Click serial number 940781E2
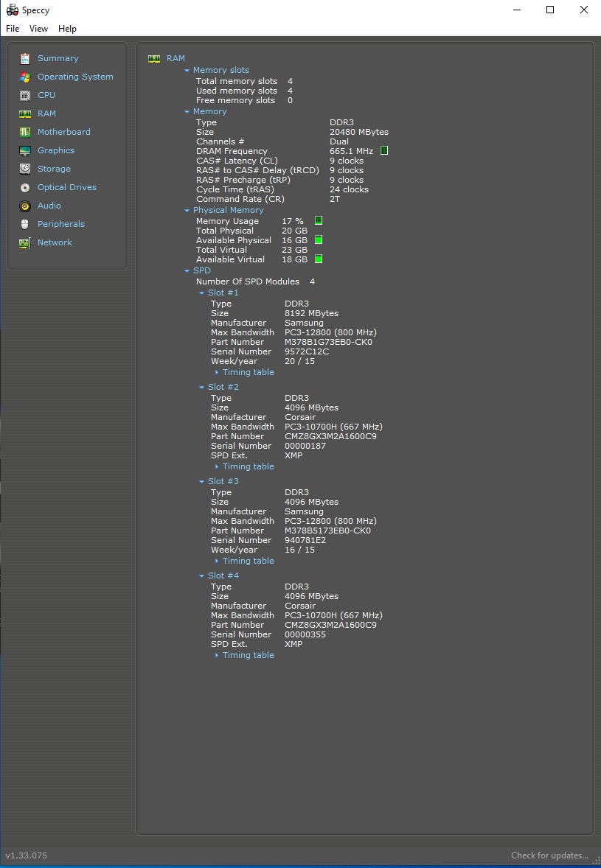601x868 pixels. (x=305, y=540)
